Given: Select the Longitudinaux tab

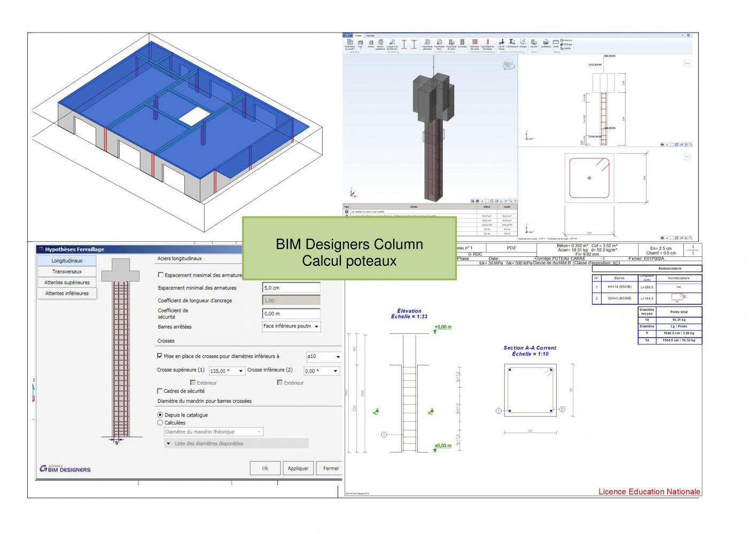Looking at the screenshot, I should [x=67, y=261].
